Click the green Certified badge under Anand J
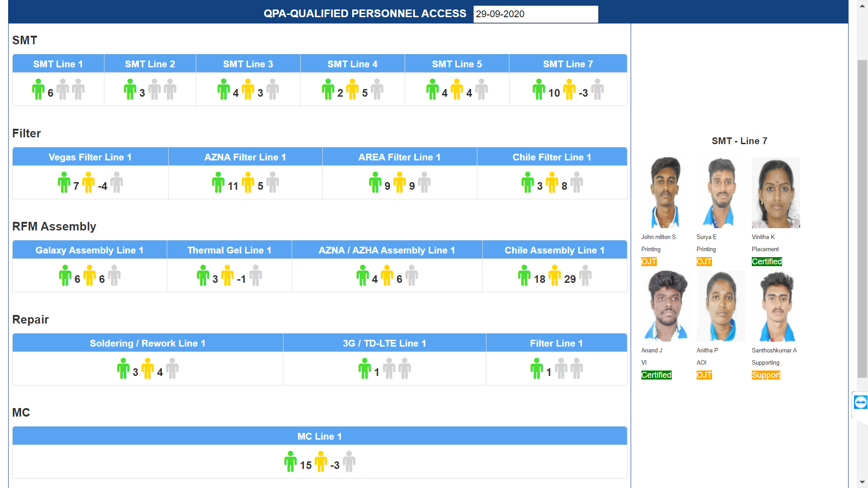The height and width of the screenshot is (488, 868). click(x=656, y=375)
